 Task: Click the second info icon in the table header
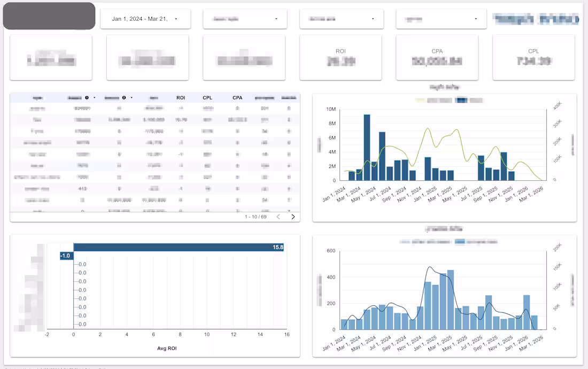[x=124, y=97]
